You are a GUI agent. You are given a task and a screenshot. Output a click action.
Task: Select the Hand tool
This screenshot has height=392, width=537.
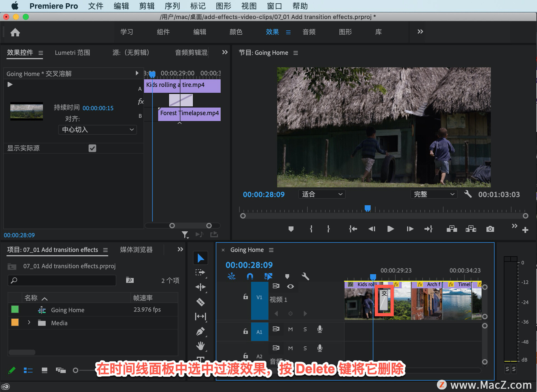click(201, 346)
